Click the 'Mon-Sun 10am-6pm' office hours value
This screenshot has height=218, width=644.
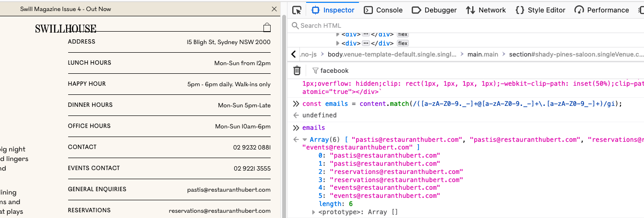pyautogui.click(x=243, y=126)
